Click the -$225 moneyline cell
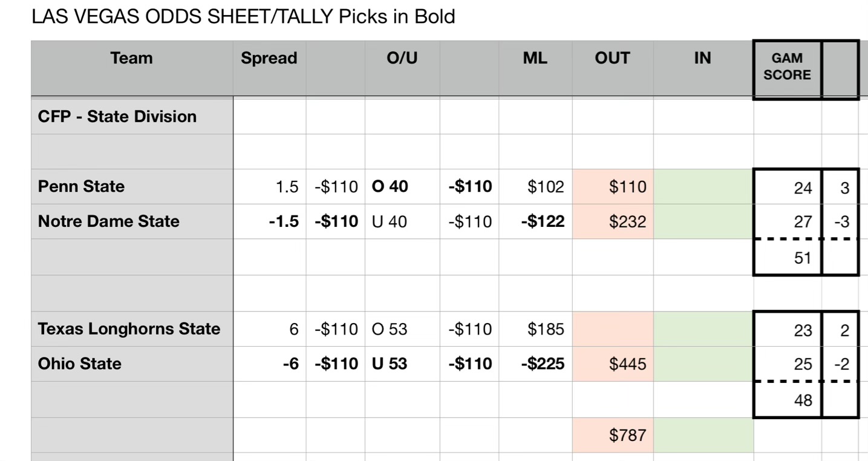This screenshot has height=461, width=868. [x=535, y=364]
